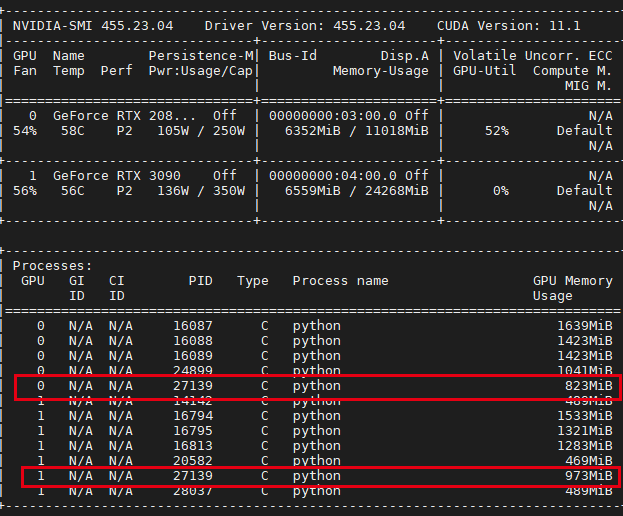The height and width of the screenshot is (516, 623).
Task: Select PID 27139 in the 823MiB row
Action: [193, 386]
